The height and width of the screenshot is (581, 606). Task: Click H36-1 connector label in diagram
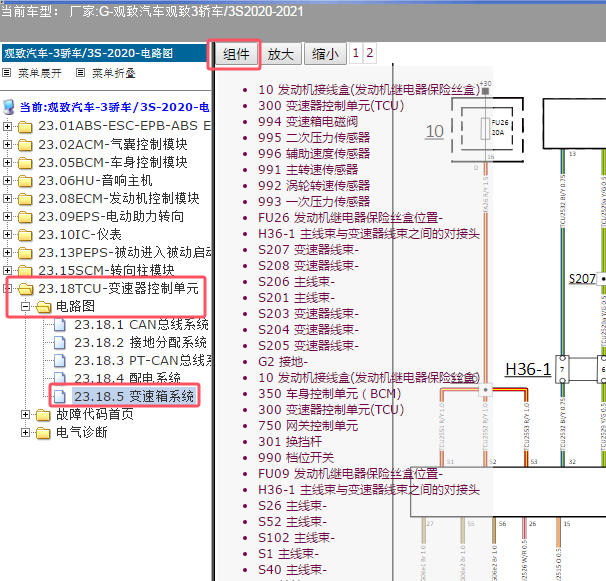click(x=528, y=369)
